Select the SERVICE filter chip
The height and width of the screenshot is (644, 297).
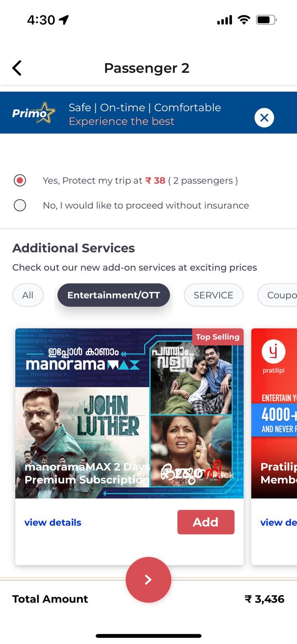213,295
